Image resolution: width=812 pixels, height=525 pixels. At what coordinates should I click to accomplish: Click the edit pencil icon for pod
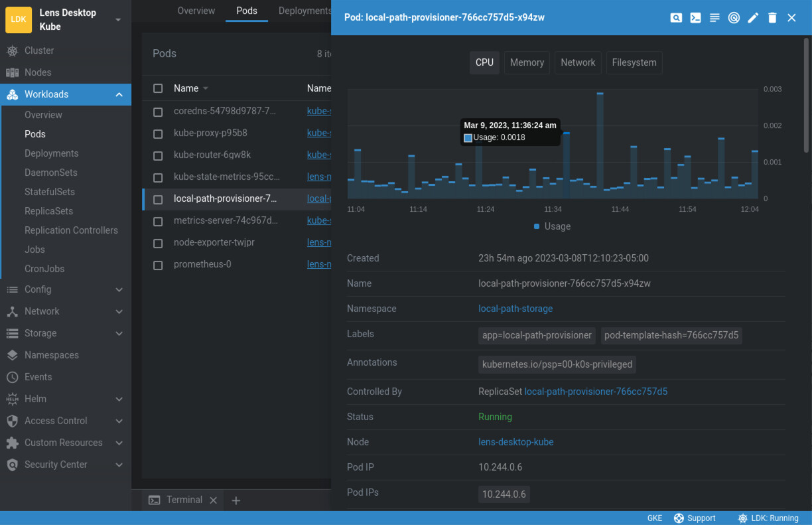pos(753,18)
